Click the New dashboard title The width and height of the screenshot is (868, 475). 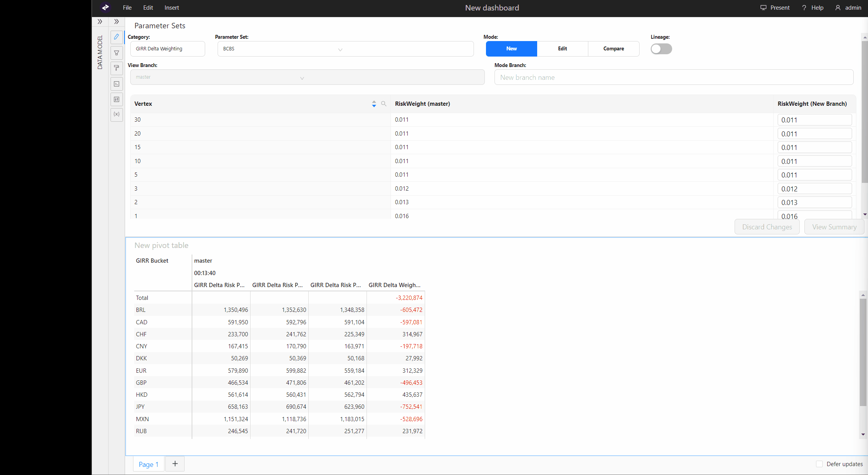pos(492,8)
